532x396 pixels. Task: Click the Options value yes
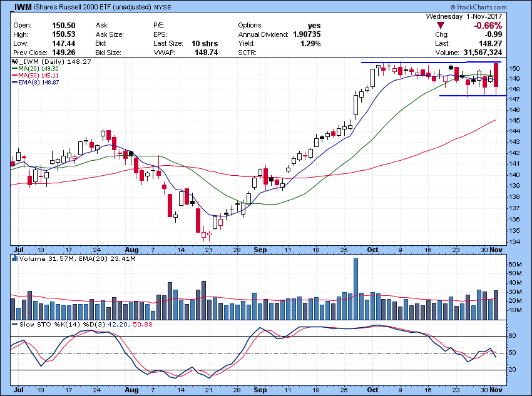(314, 26)
